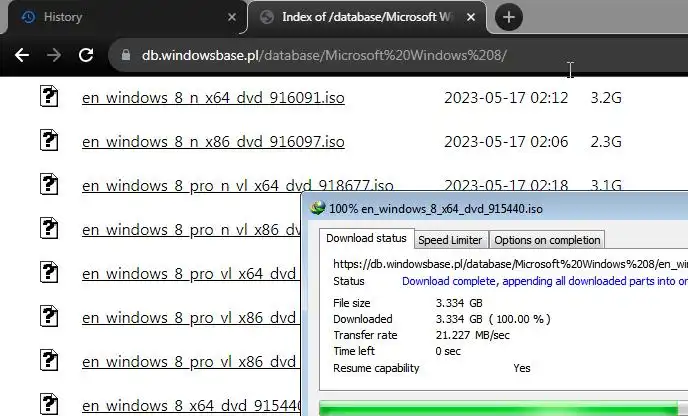Click the File size value 3.334 GB
This screenshot has width=688, height=416.
459,303
